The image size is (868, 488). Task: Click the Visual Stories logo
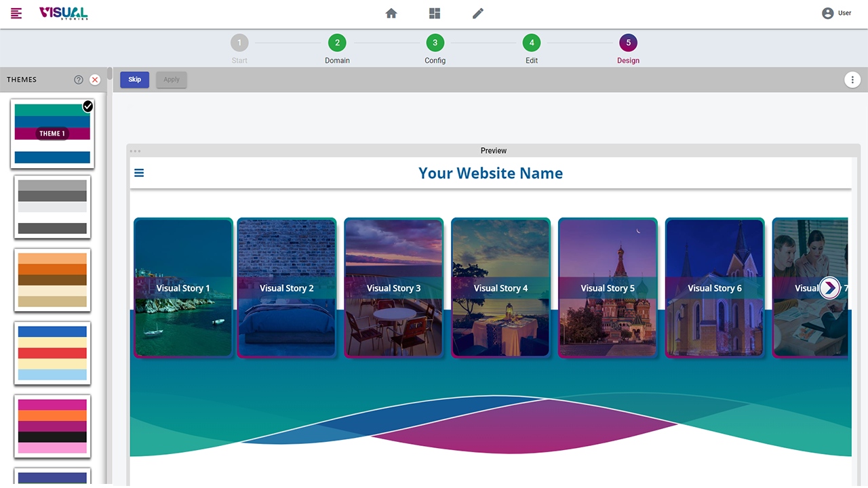tap(64, 14)
